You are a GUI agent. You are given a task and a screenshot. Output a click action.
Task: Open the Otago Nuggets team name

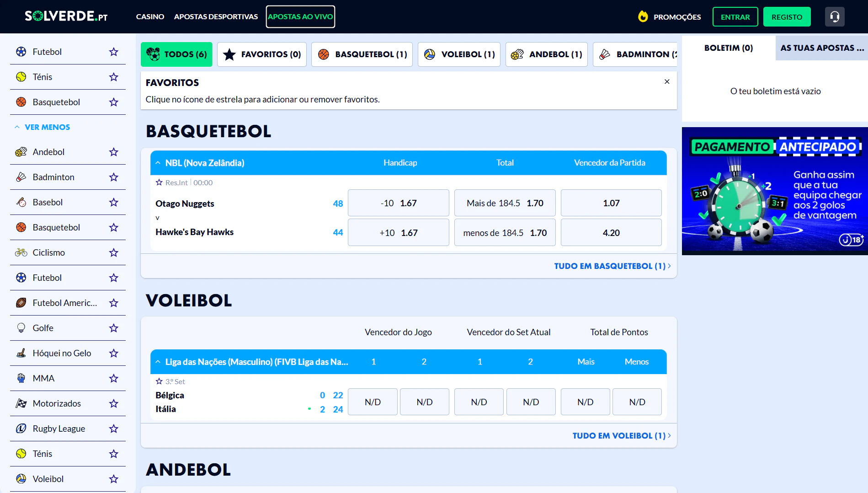coord(185,204)
